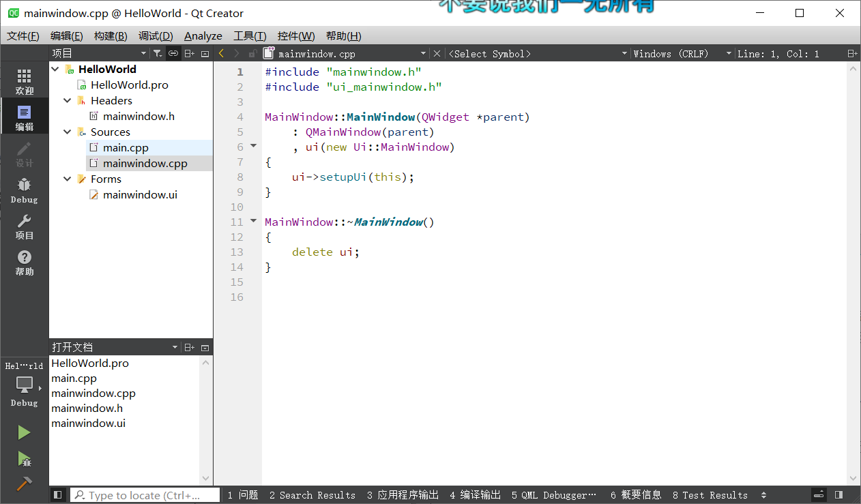Select mainwindow.cpp in 打开文档 list
Viewport: 861px width, 504px height.
coord(93,393)
